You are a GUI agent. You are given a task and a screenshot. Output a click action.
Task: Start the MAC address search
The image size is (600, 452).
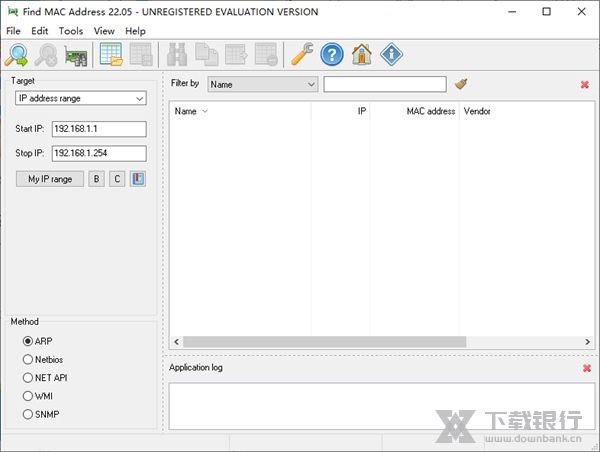(x=16, y=54)
